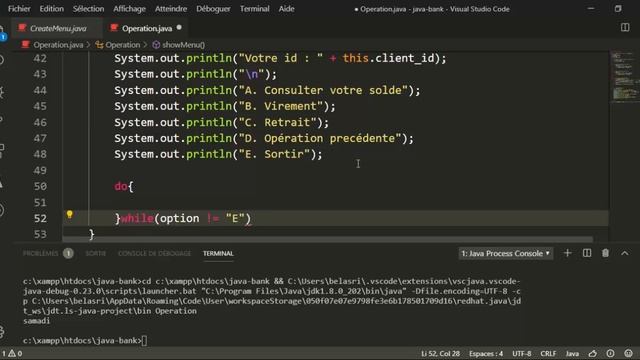The height and width of the screenshot is (360, 640).
Task: Open the Edition menu
Action: coord(51,9)
